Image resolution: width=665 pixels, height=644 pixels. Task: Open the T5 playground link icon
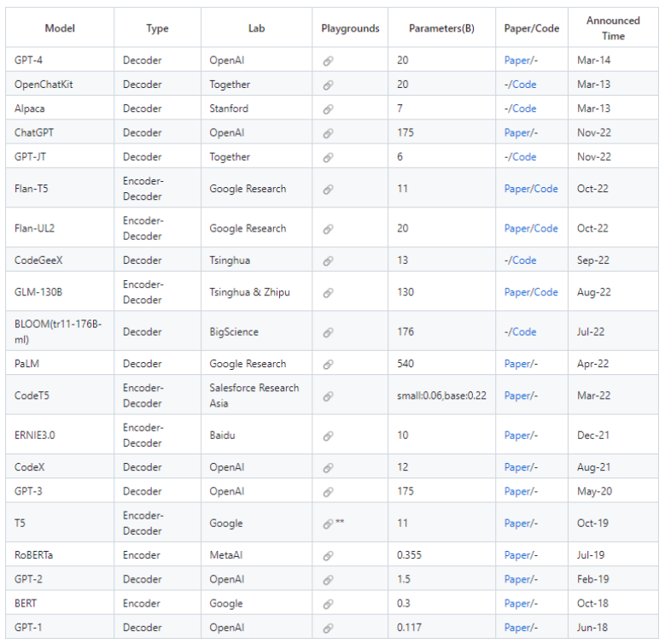(328, 524)
